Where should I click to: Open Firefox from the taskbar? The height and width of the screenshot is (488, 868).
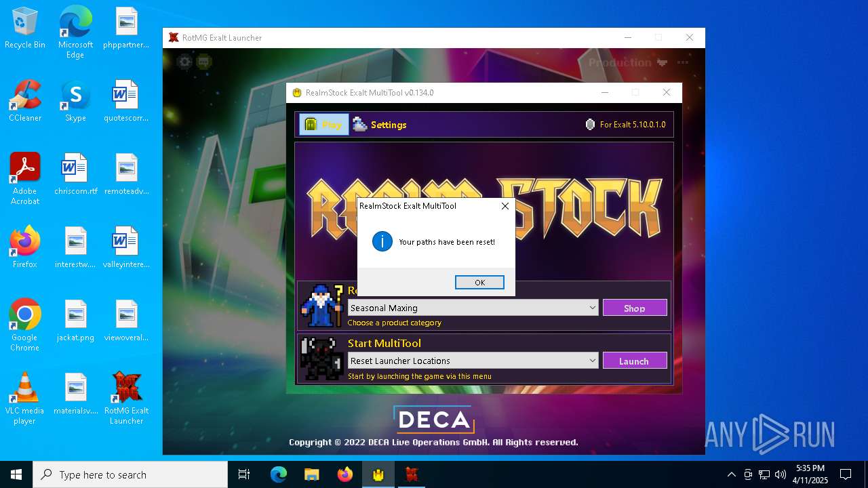click(x=345, y=474)
